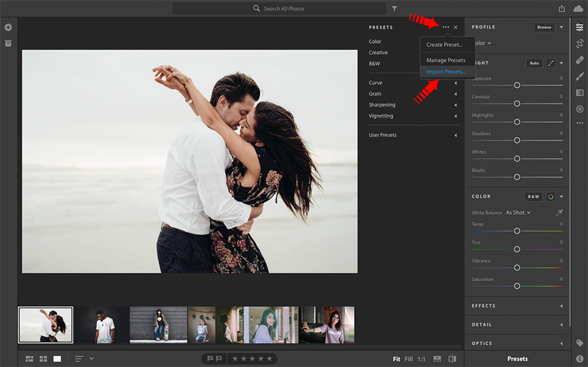Click the Exposure slider handle
Viewport: 588px width, 367px height.
pos(517,86)
